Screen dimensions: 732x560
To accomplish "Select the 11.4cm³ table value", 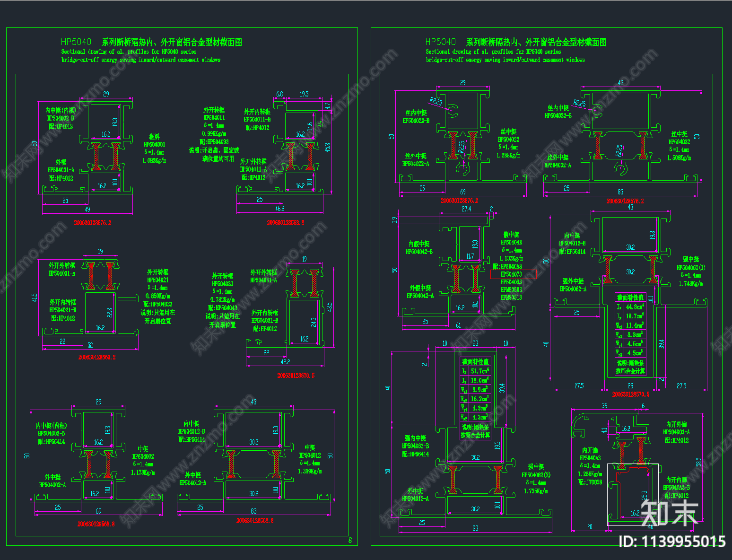I will [635, 325].
